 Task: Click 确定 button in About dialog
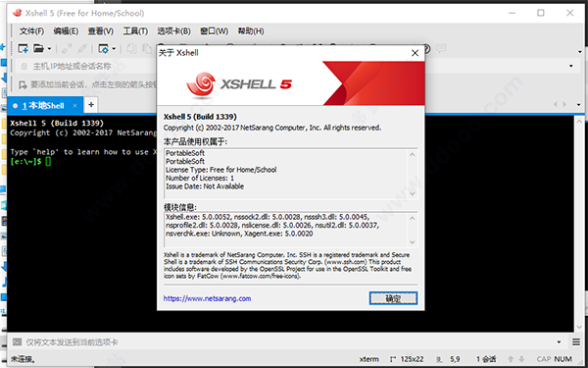tap(393, 298)
